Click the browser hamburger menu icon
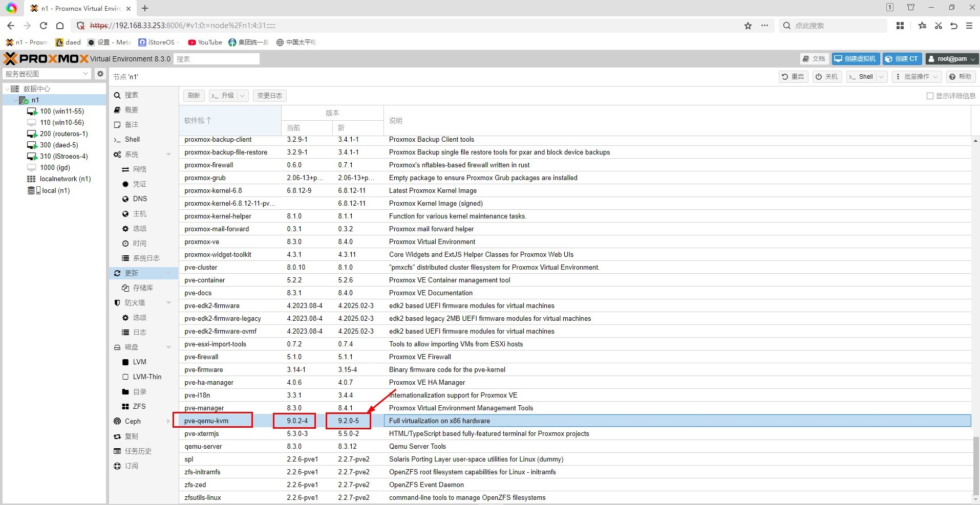Screen dimensions: 980x505 point(969,26)
